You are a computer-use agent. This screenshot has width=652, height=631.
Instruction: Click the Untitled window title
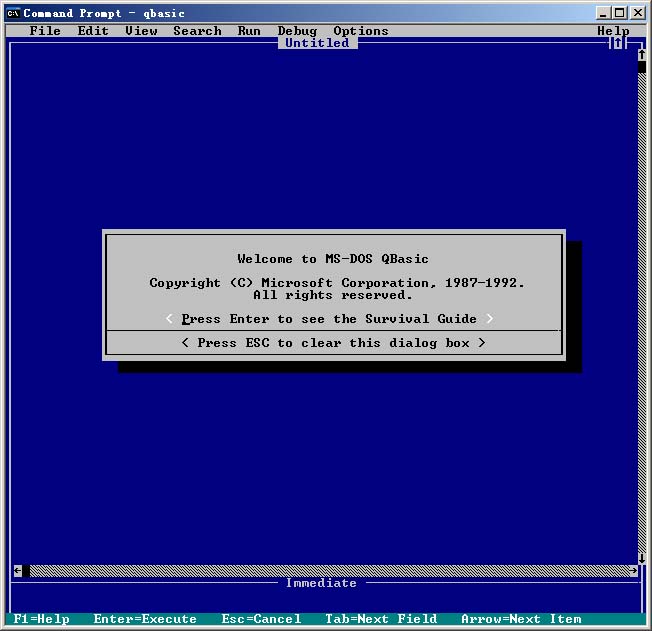tap(317, 43)
